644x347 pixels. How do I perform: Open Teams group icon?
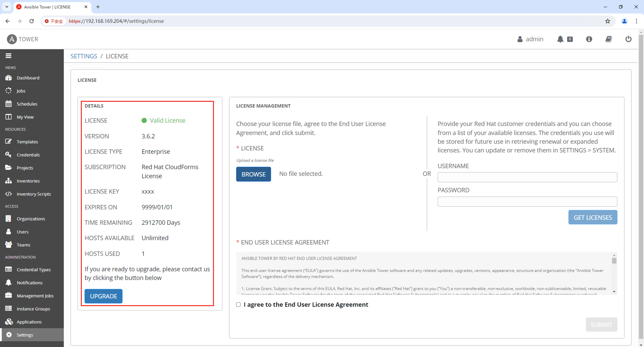pos(8,245)
